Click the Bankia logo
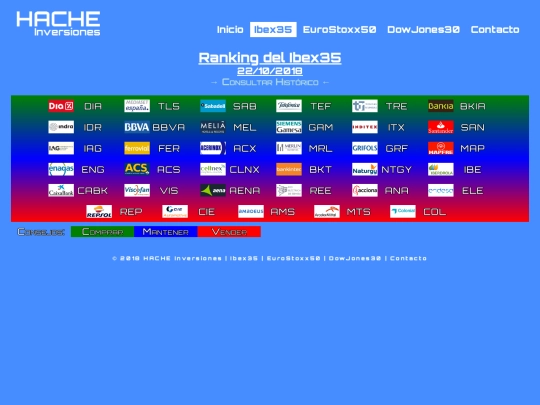The image size is (540, 405). (x=441, y=106)
